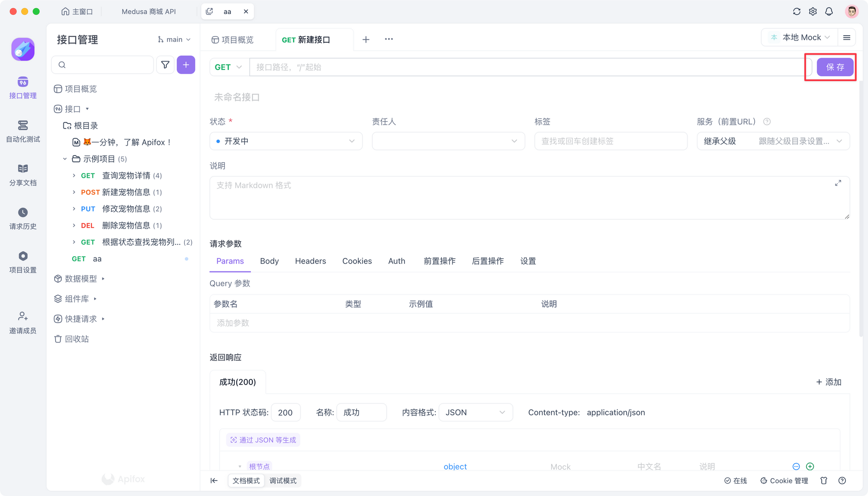Image resolution: width=868 pixels, height=496 pixels.
Task: Click the Apifox app logo
Action: (23, 49)
